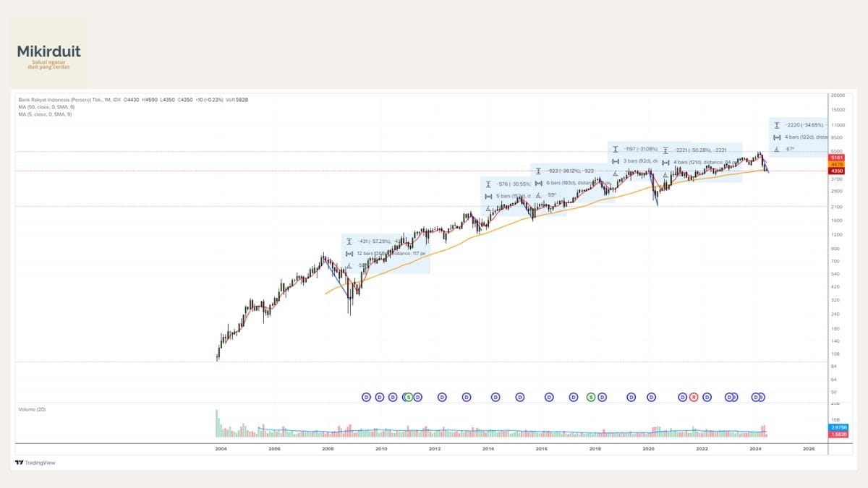The height and width of the screenshot is (488, 868).
Task: Click the -2220 (-34.65%) measurement label
Action: pyautogui.click(x=805, y=125)
